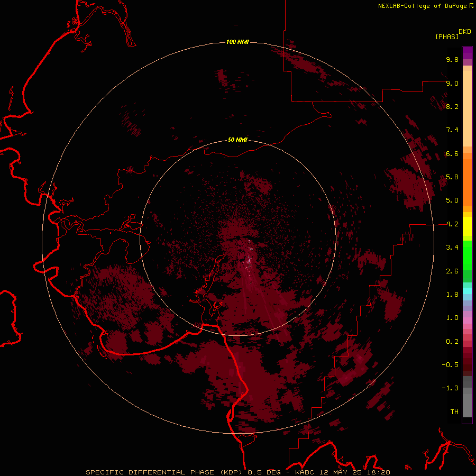Pick the gray band beside TH on the scale

point(467,407)
